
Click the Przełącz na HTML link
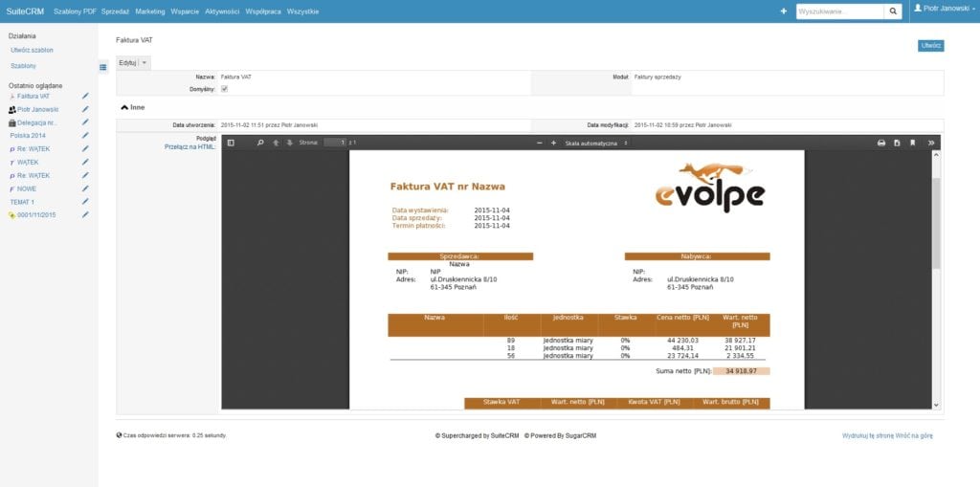pyautogui.click(x=190, y=146)
